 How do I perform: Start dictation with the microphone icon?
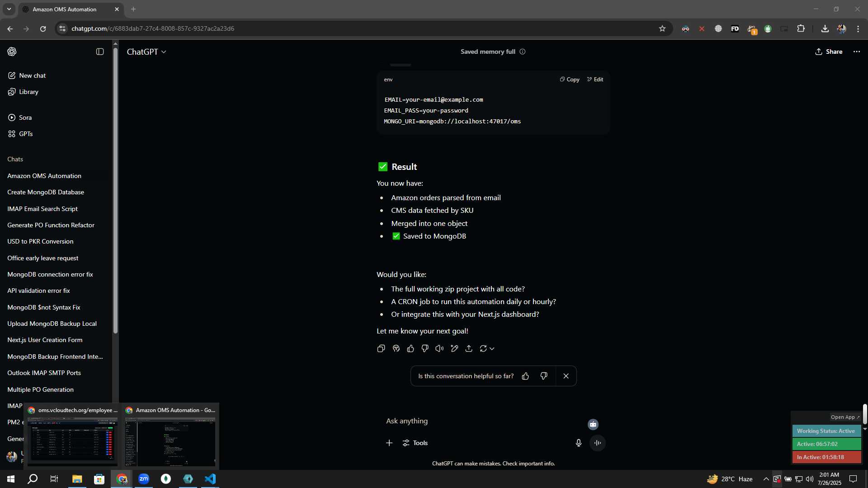(579, 443)
